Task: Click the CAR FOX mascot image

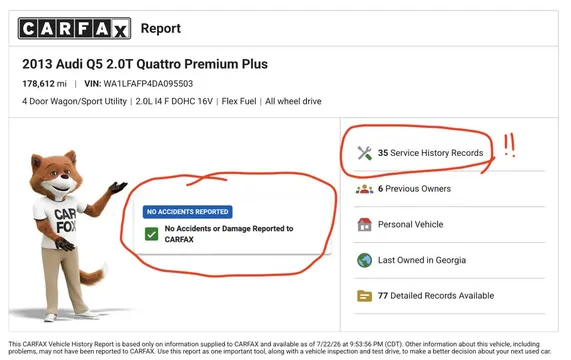Action: point(69,235)
